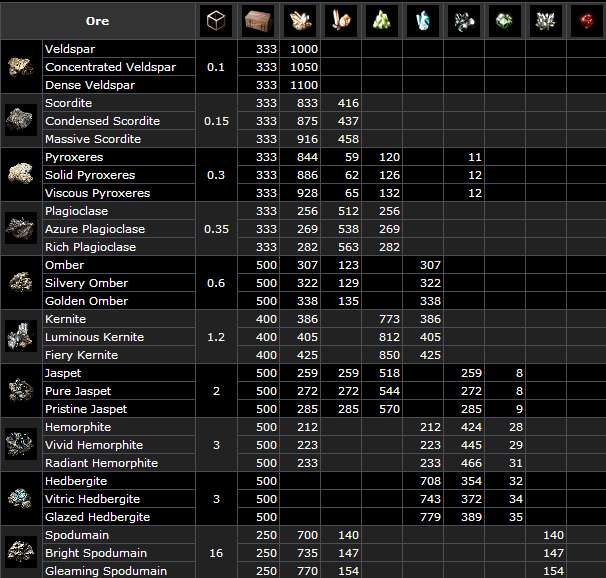Click the volume cube icon in header
The image size is (606, 578).
[216, 20]
